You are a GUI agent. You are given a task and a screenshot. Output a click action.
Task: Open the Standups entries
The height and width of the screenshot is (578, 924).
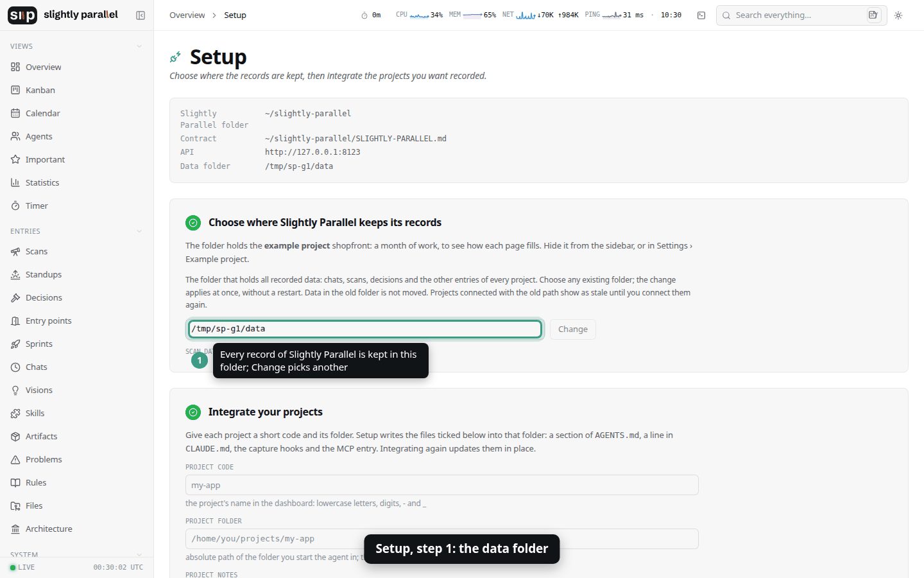[77, 274]
